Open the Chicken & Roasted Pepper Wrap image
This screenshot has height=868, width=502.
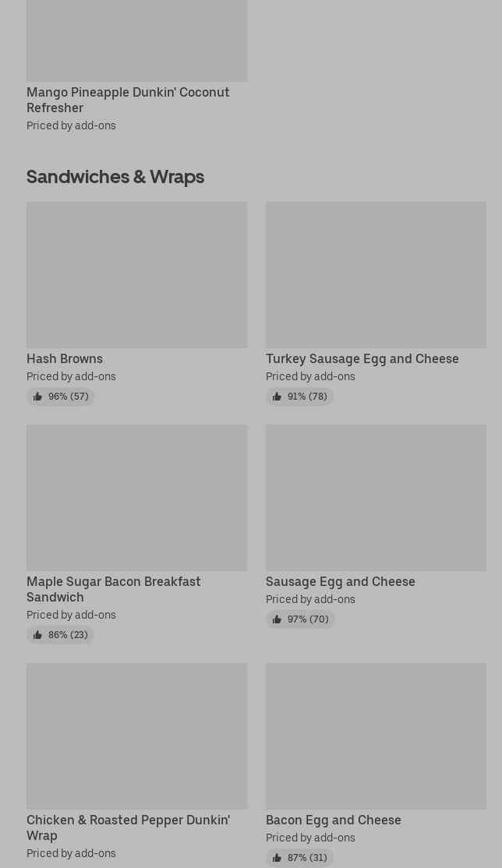(x=137, y=736)
